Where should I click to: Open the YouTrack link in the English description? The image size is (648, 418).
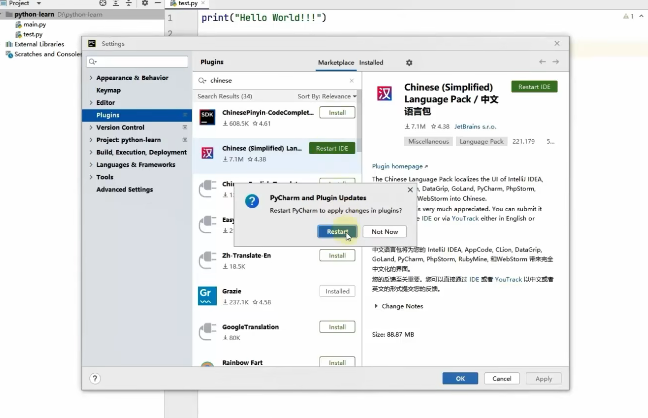click(x=465, y=218)
